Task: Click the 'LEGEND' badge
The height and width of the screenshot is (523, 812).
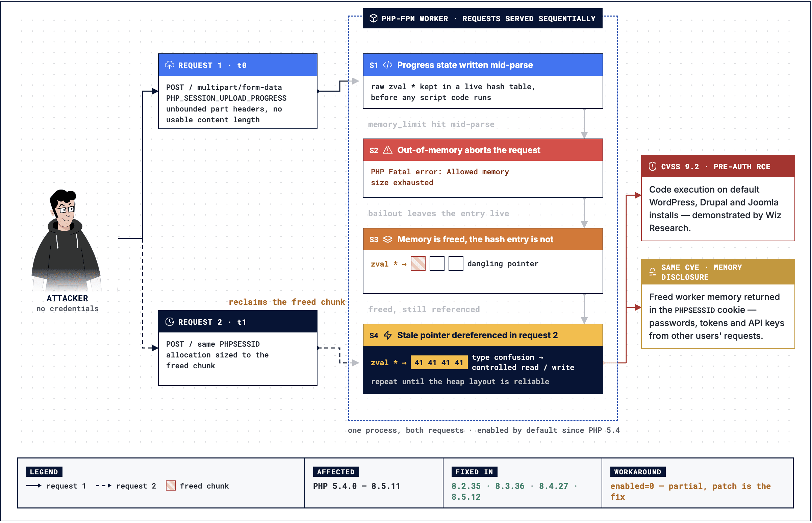Action: (x=44, y=472)
